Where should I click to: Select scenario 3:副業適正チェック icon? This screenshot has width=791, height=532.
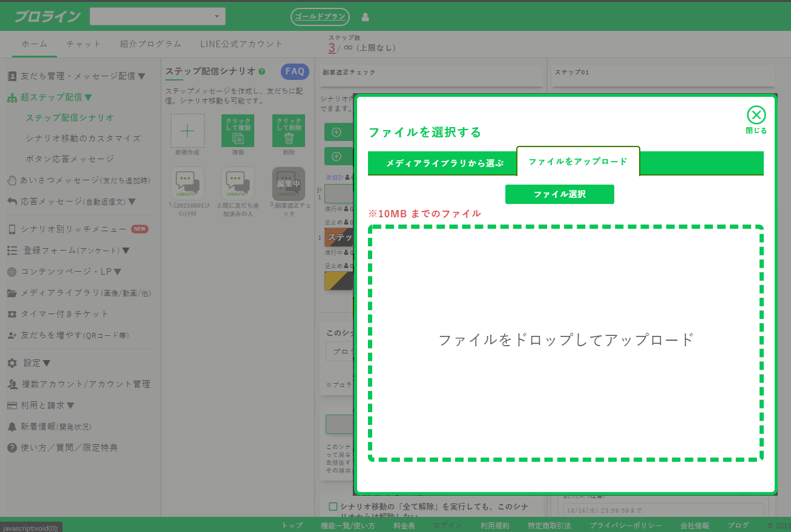(x=289, y=183)
